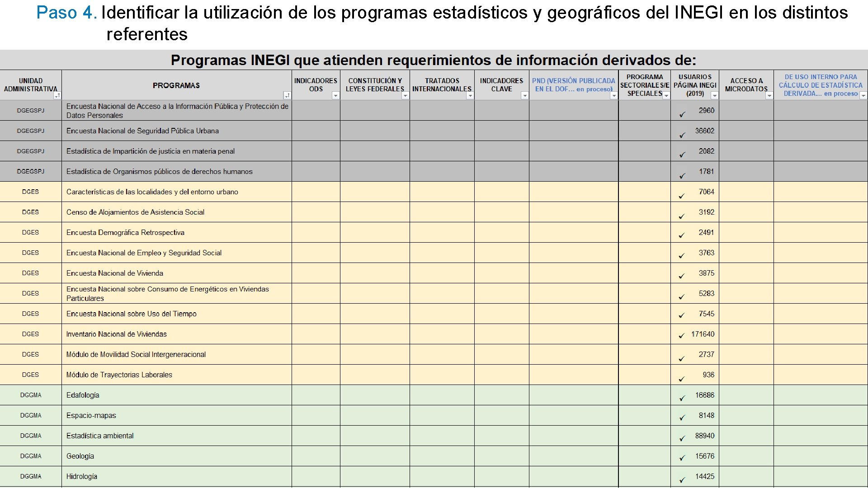
Task: Select Módulo de Trayectorias Laborales cell
Action: (176, 375)
